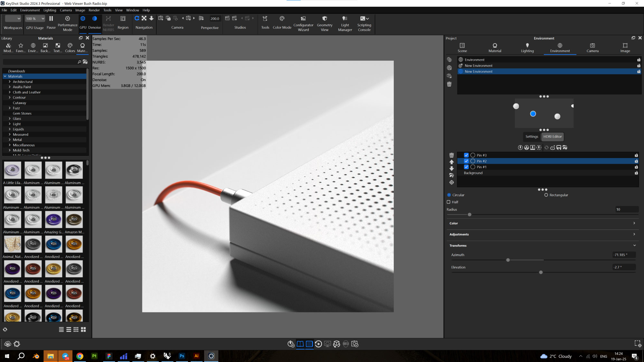Click the HDRI Editor button

pos(552,136)
